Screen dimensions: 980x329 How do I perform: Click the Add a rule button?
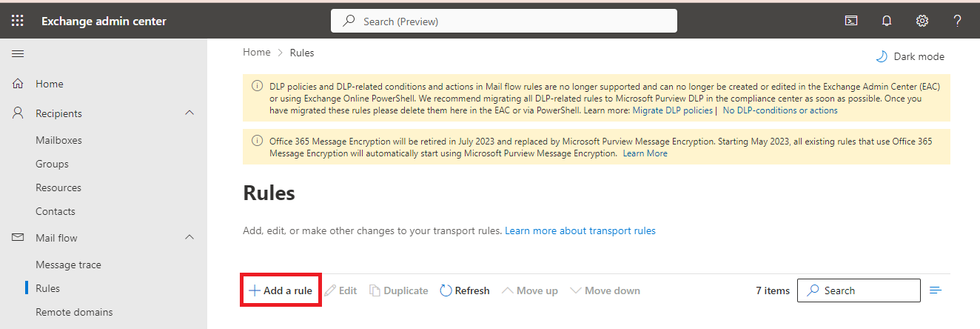point(281,290)
